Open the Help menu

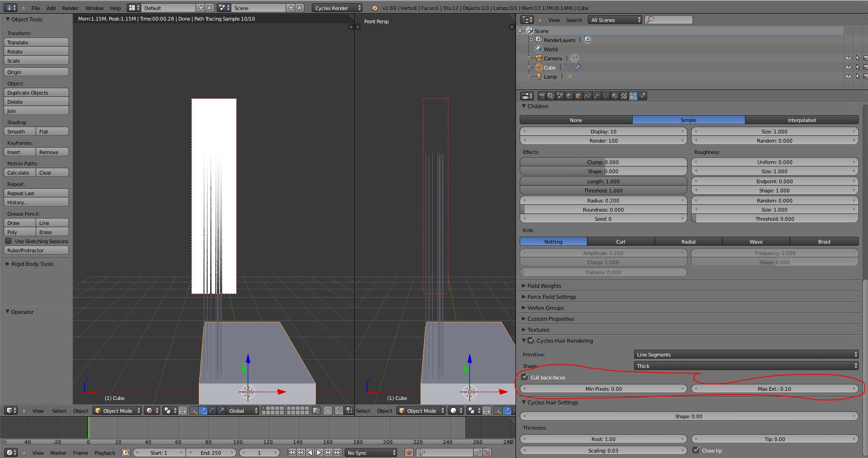coord(116,8)
